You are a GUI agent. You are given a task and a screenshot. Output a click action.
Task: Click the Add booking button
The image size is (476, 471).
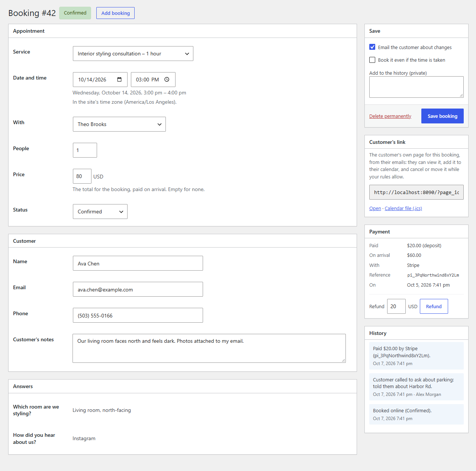(115, 13)
